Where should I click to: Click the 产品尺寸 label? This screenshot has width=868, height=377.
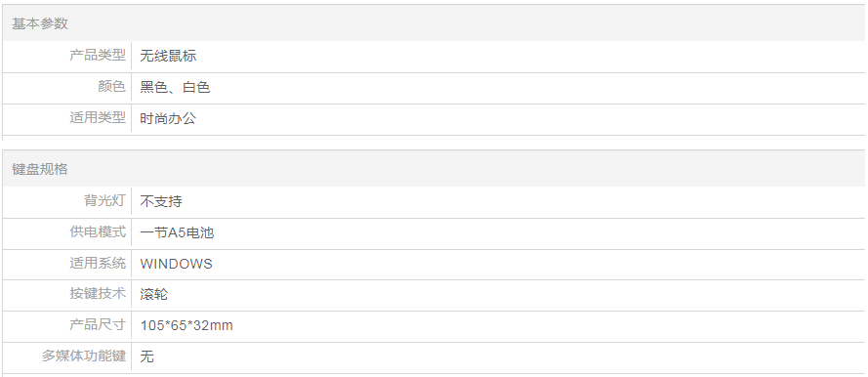pos(98,324)
